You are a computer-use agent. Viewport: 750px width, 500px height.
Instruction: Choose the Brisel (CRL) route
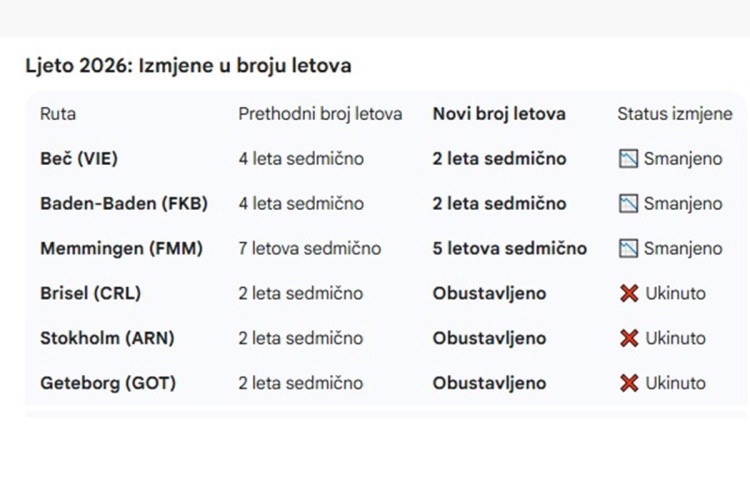[90, 294]
